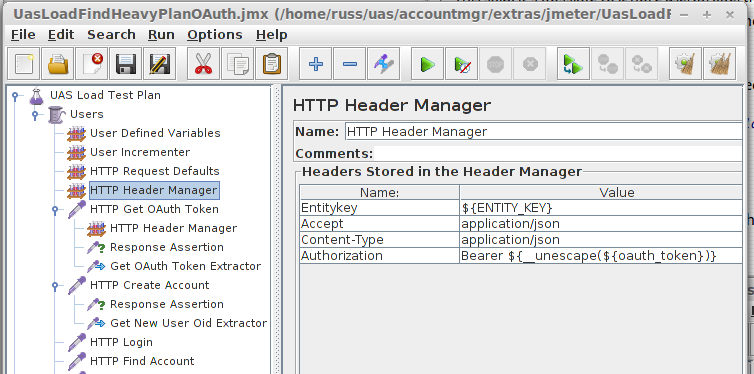Save the test plan with floppy icon
Screen dimensions: 754x374
(x=126, y=63)
